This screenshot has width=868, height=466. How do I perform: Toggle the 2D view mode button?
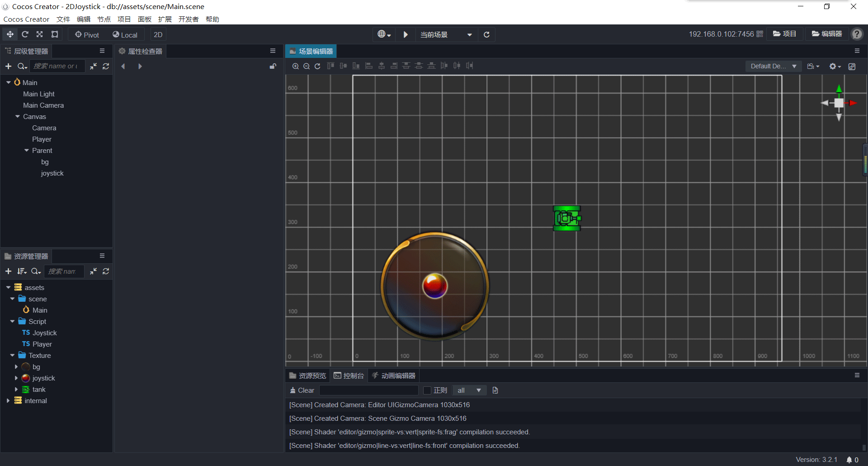[158, 34]
